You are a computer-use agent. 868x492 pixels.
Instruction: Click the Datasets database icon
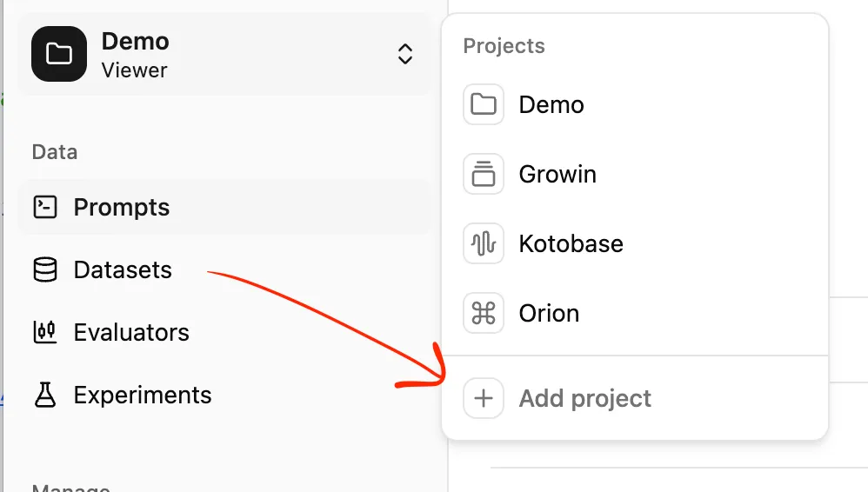(x=44, y=269)
